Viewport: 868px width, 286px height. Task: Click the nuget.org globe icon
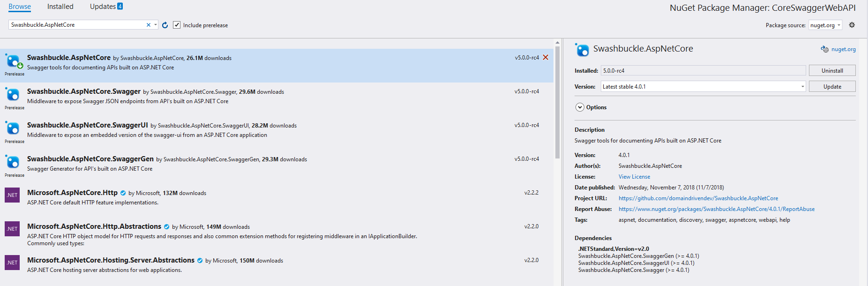pyautogui.click(x=825, y=49)
